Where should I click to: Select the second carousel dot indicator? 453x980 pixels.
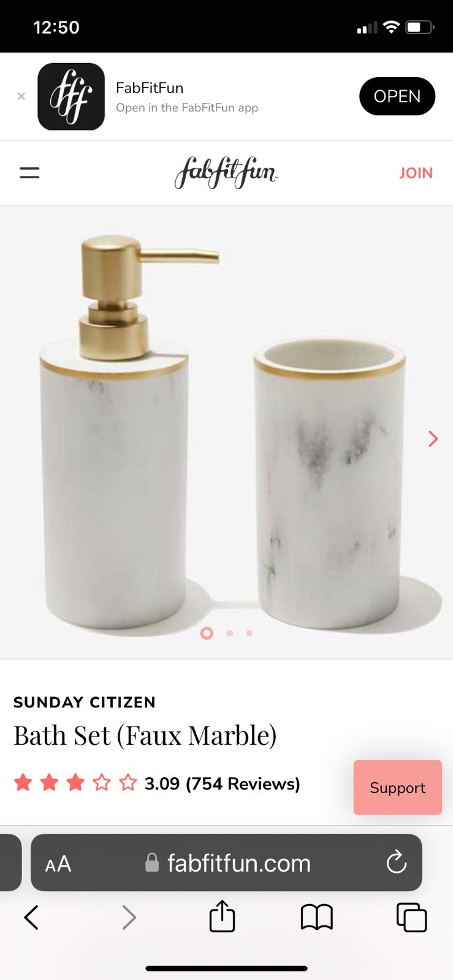click(230, 633)
